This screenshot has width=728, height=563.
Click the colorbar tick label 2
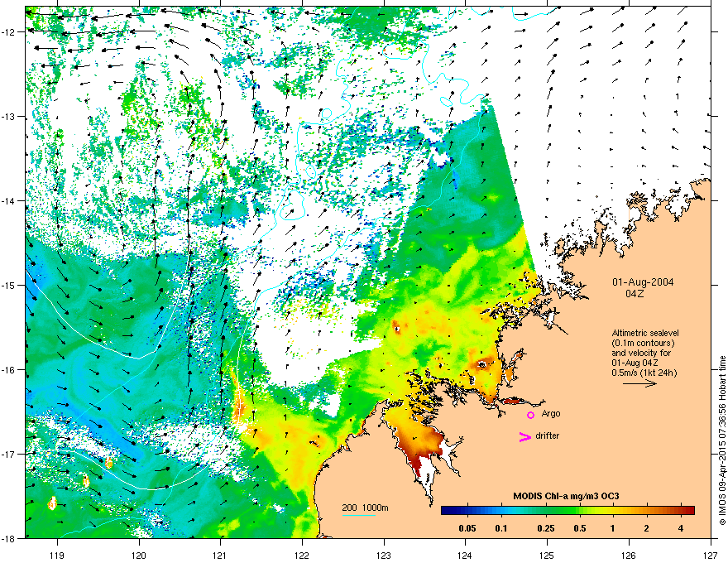[x=647, y=528]
